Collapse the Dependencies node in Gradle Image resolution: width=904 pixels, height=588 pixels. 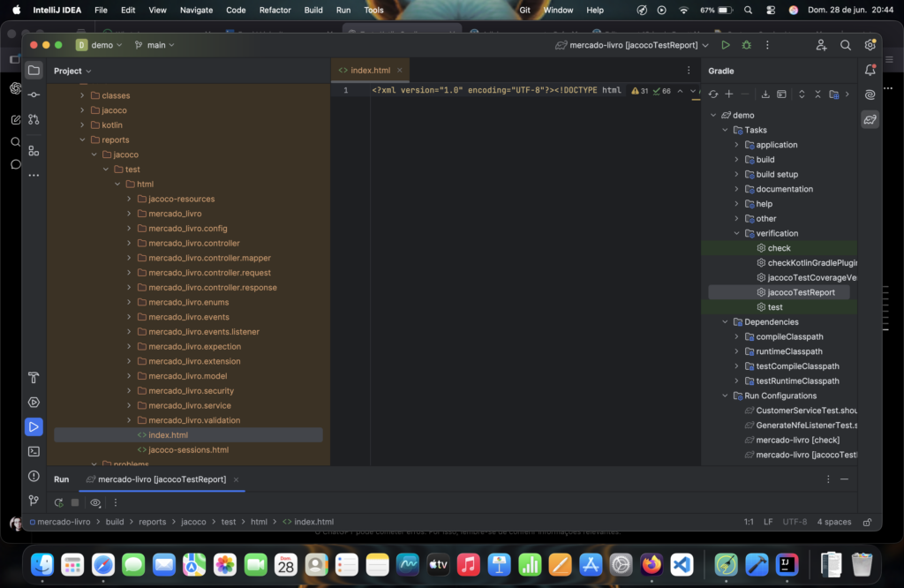[x=725, y=322]
